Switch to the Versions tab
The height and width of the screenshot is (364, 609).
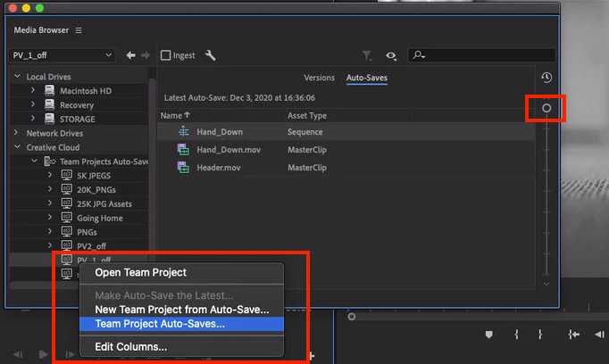tap(320, 78)
